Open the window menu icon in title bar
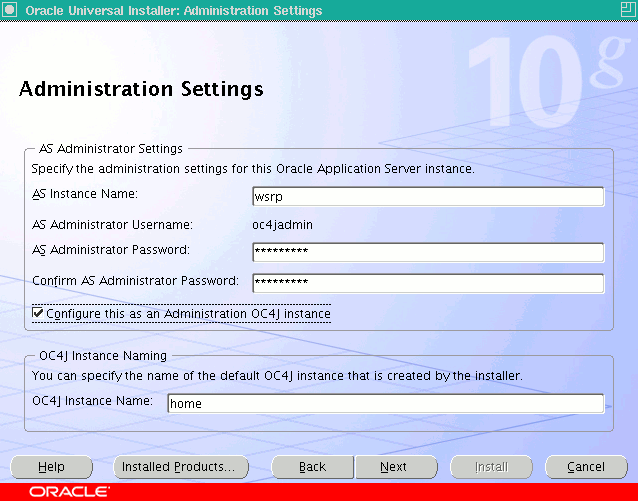This screenshot has height=501, width=638. [x=10, y=10]
